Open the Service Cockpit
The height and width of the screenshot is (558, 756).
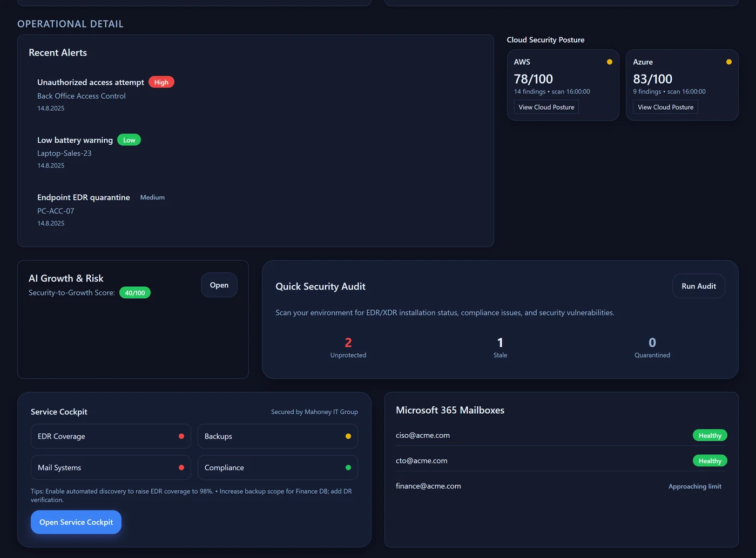(x=76, y=522)
